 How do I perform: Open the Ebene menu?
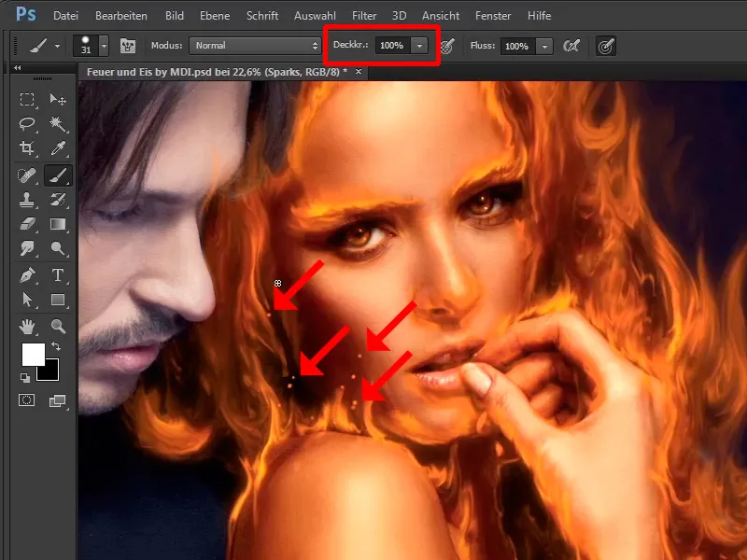tap(215, 16)
